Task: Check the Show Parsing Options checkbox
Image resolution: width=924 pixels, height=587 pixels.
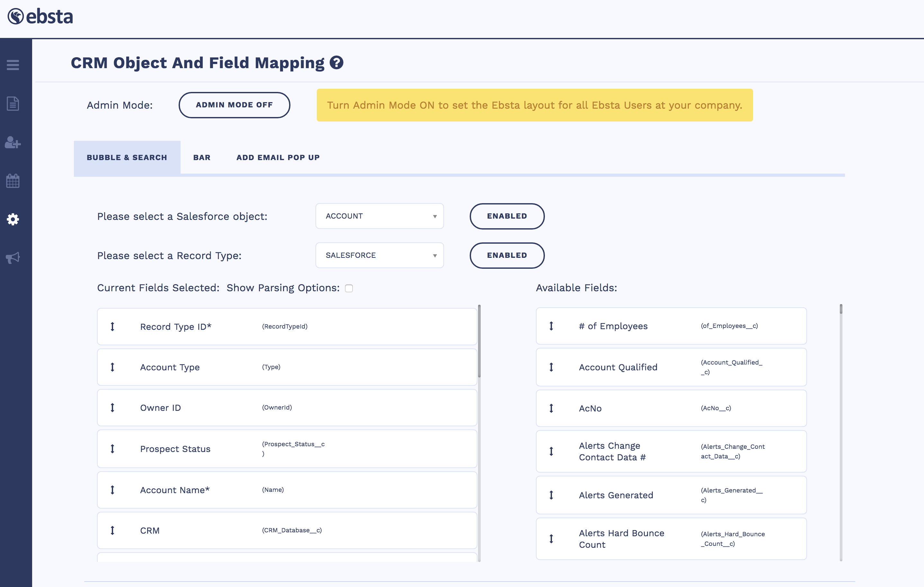Action: point(349,288)
